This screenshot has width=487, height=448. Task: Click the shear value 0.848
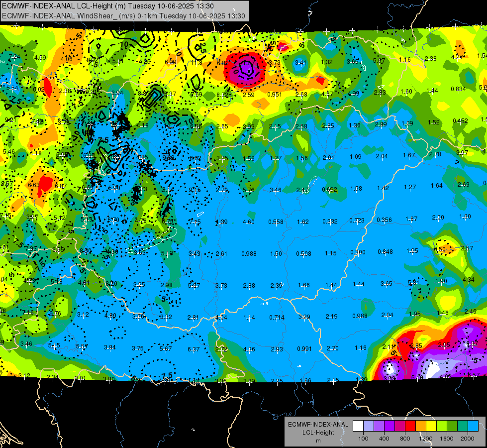(x=385, y=251)
